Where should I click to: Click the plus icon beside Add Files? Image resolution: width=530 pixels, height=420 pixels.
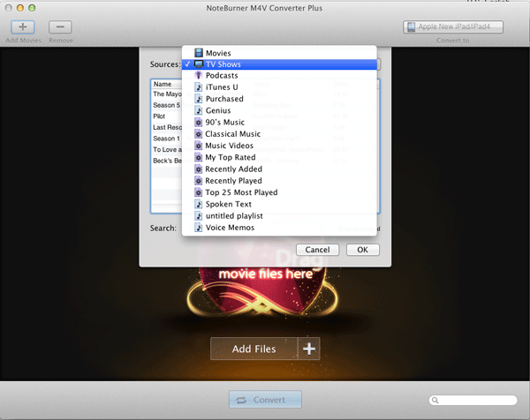[x=309, y=349]
